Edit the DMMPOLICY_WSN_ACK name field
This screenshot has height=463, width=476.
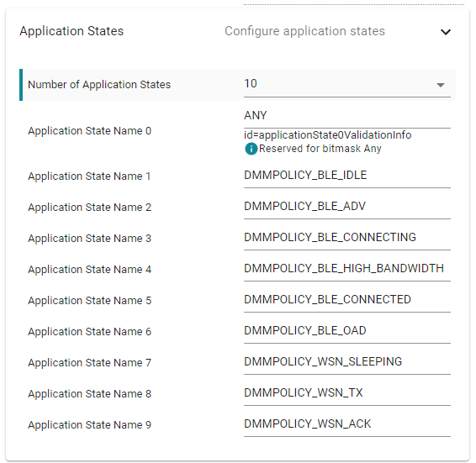(347, 424)
